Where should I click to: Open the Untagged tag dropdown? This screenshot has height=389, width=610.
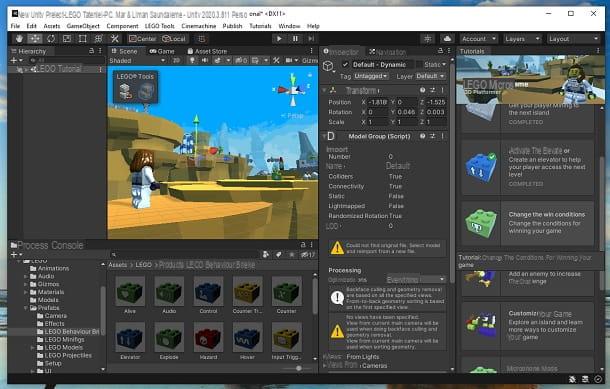(371, 76)
